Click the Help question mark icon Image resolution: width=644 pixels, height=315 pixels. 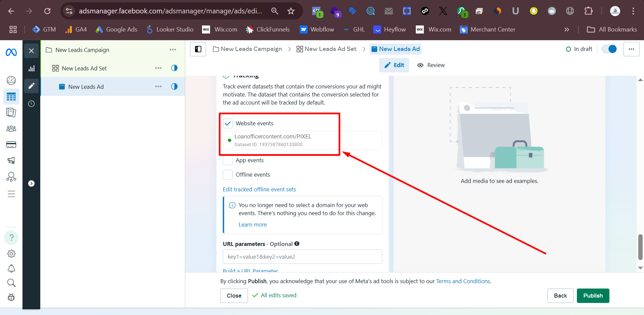11,238
